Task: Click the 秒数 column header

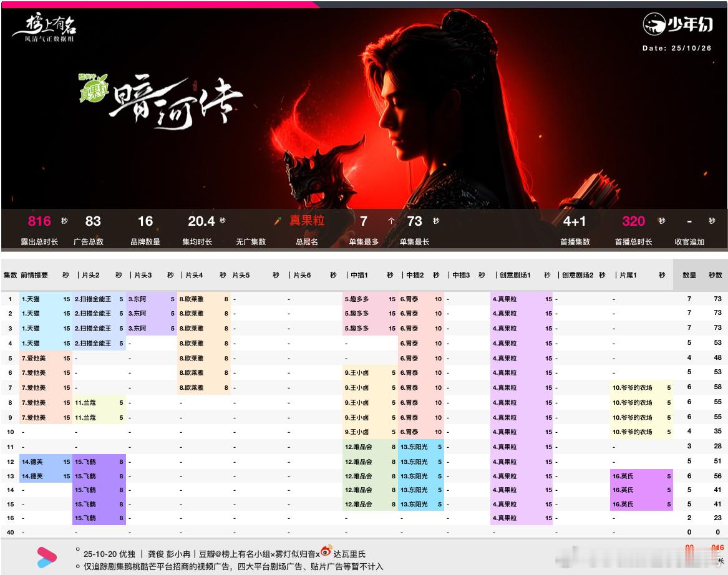Action: click(x=716, y=275)
